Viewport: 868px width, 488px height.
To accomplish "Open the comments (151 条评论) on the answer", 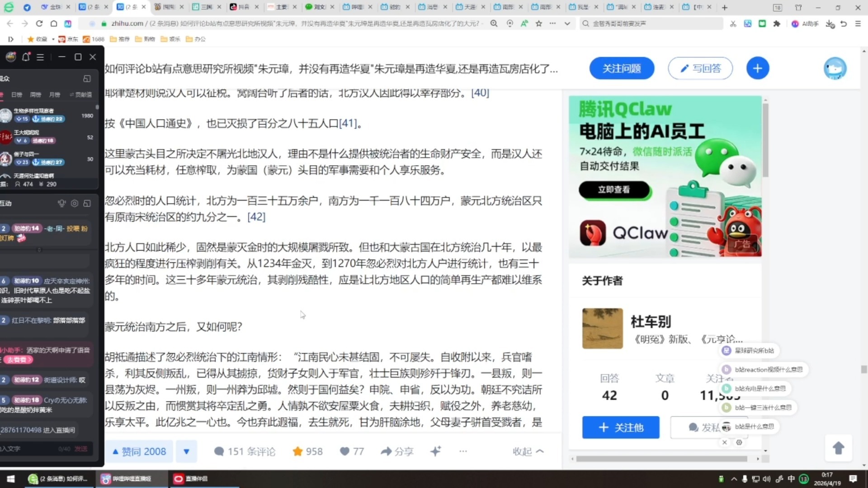I will 244,451.
